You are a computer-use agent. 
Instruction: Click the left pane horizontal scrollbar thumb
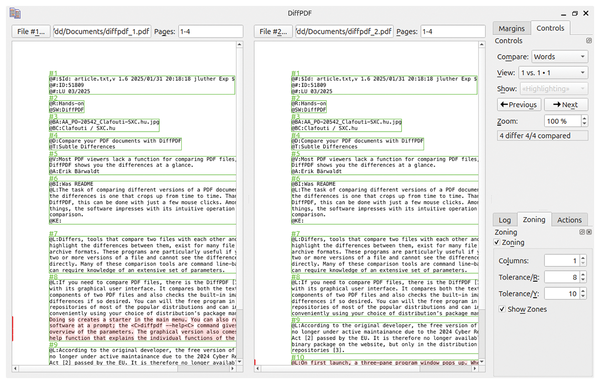pos(98,369)
